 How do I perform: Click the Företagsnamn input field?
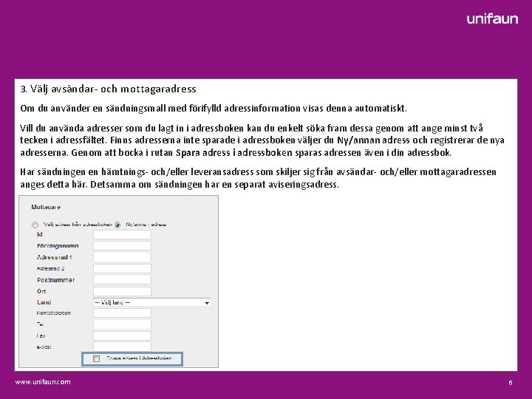[x=122, y=245]
